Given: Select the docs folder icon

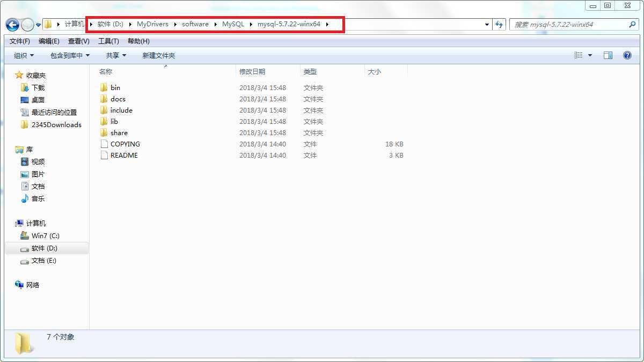Looking at the screenshot, I should click(x=104, y=99).
